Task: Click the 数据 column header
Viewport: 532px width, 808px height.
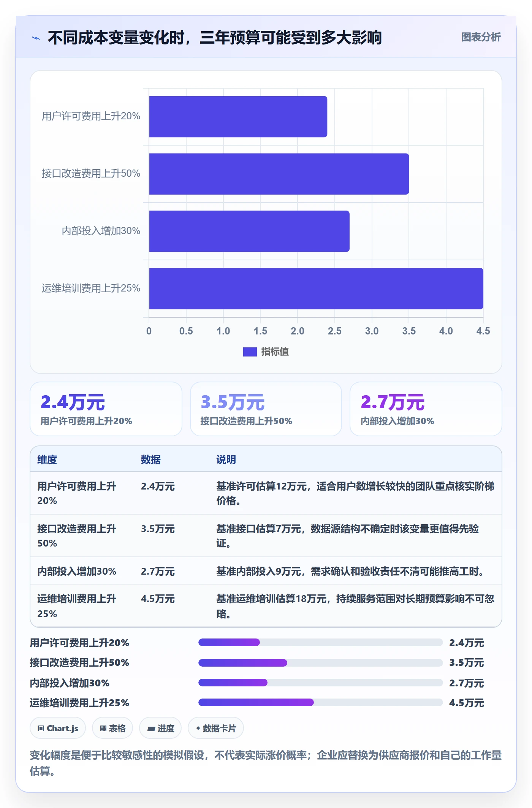Action: coord(150,459)
